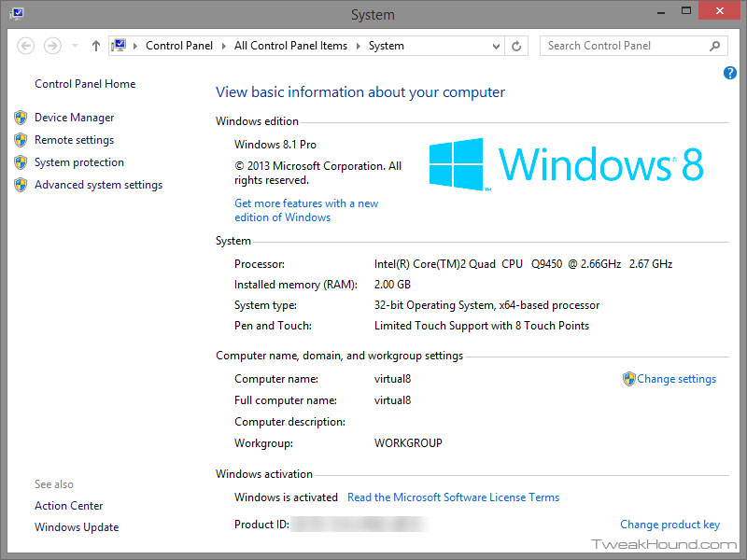Expand the arrow before Control Panel breadcrumb

point(135,46)
